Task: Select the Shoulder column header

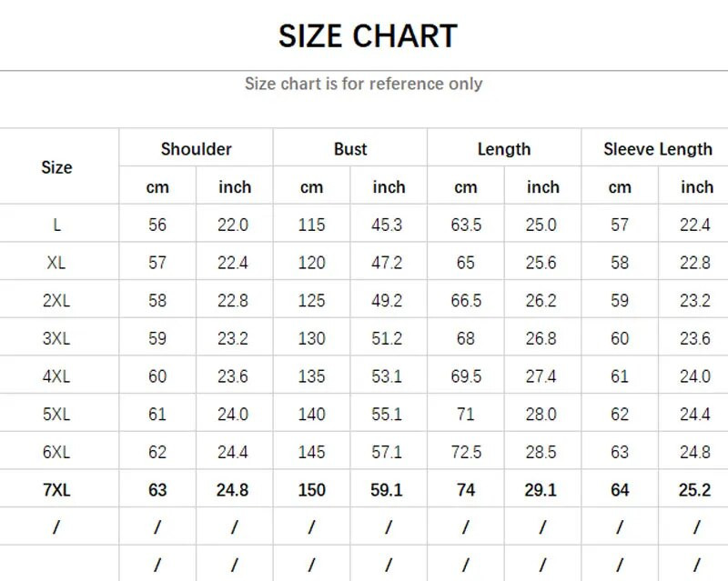Action: pyautogui.click(x=196, y=149)
